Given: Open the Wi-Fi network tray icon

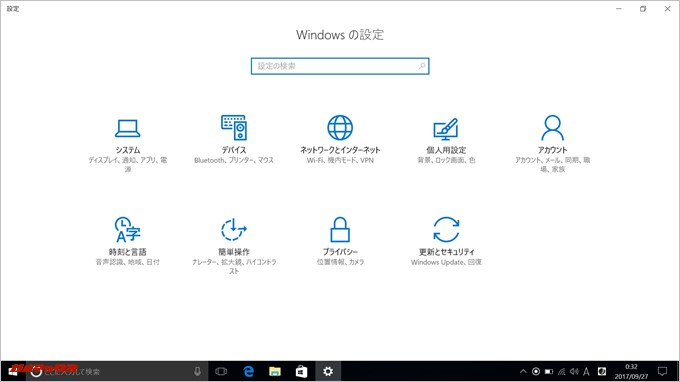Looking at the screenshot, I should pos(562,371).
